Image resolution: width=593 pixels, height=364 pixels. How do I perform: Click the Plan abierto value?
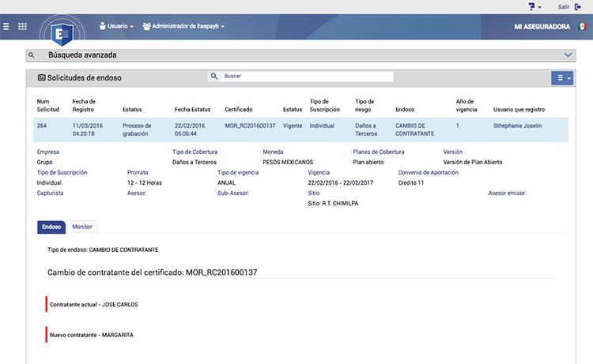(368, 163)
